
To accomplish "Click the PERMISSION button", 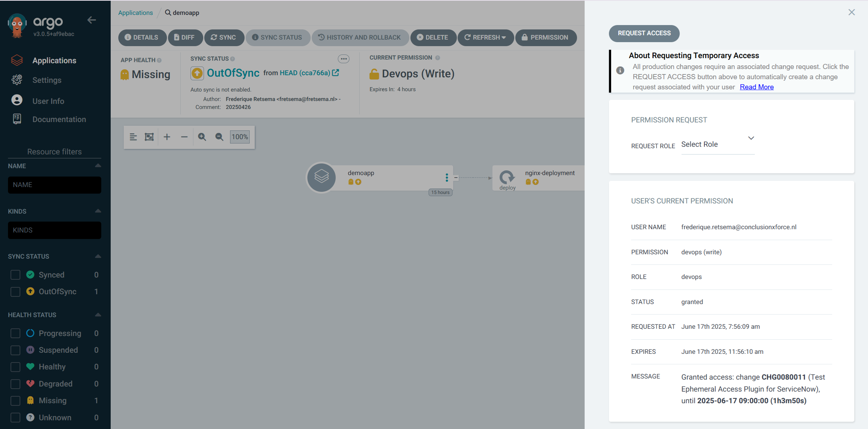I will click(x=545, y=37).
